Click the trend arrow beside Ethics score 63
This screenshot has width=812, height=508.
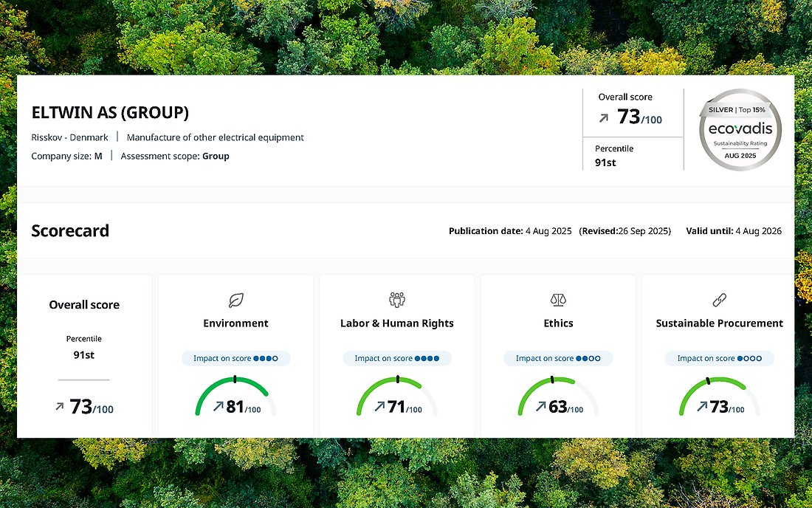pos(540,406)
